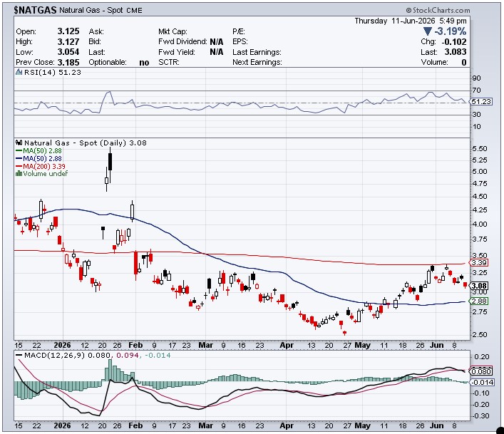The height and width of the screenshot is (434, 504).
Task: Click the Jun label on price x-axis
Action: pyautogui.click(x=437, y=345)
